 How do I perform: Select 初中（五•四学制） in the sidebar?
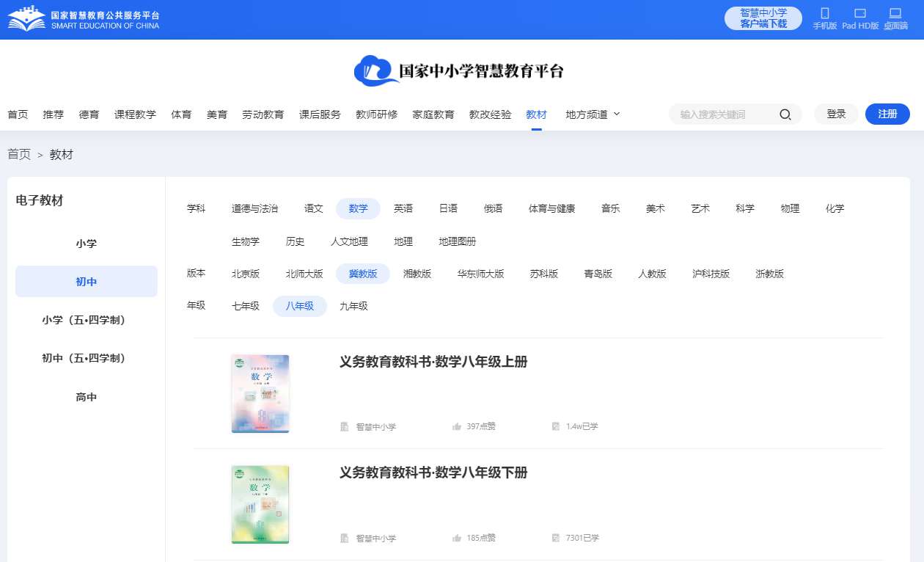pyautogui.click(x=87, y=358)
